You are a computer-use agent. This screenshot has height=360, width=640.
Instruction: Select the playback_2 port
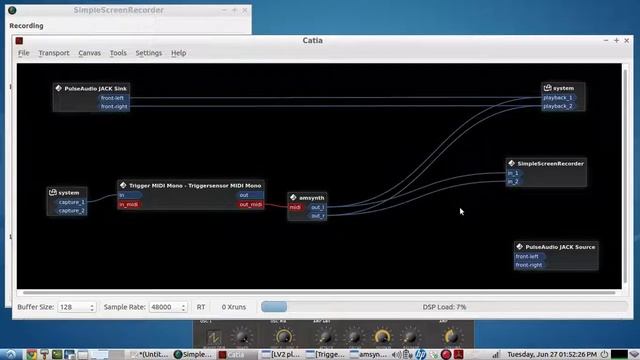pos(558,106)
